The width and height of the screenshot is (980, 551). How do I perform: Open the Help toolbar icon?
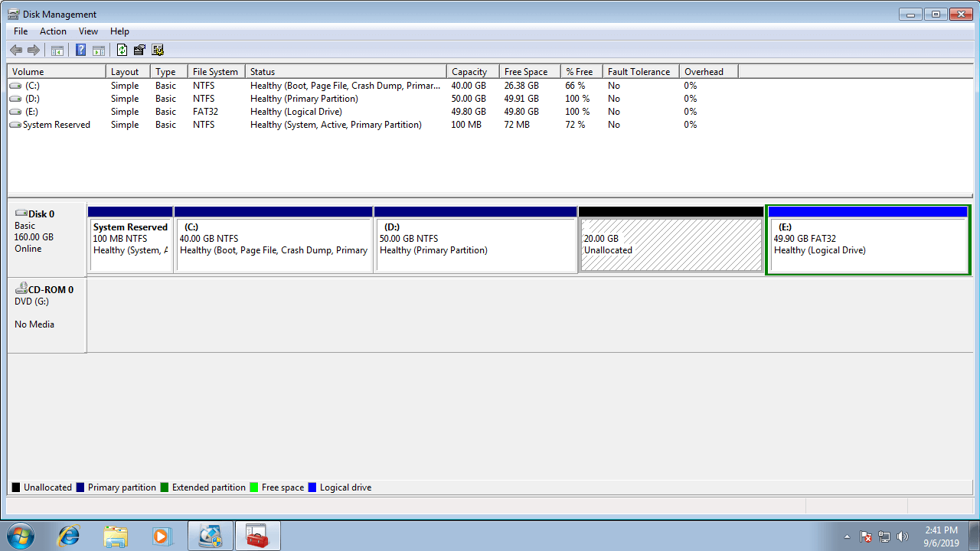80,51
